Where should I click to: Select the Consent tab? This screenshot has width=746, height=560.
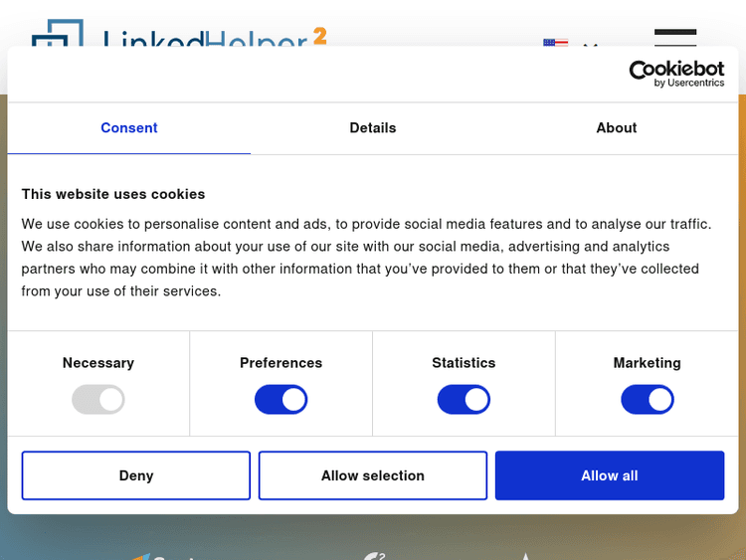click(129, 128)
